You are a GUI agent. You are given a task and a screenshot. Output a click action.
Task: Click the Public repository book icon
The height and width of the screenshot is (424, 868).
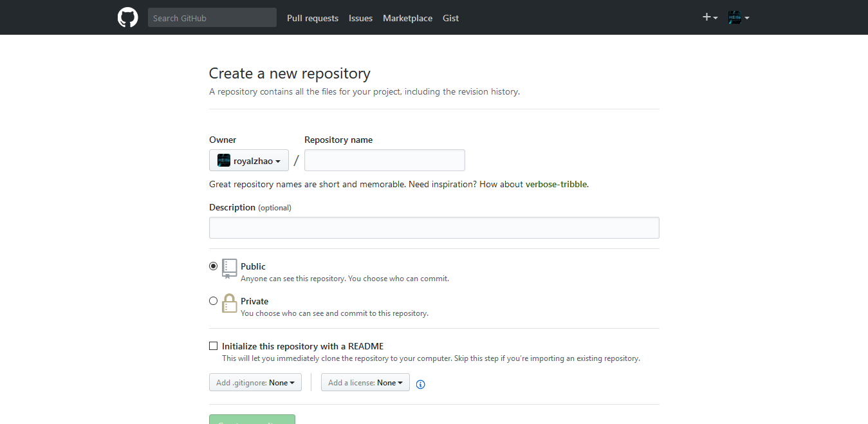(x=230, y=268)
